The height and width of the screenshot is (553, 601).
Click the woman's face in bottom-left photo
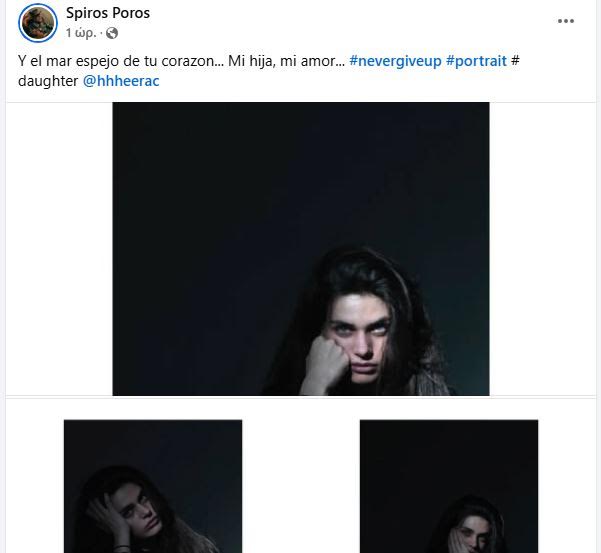140,510
